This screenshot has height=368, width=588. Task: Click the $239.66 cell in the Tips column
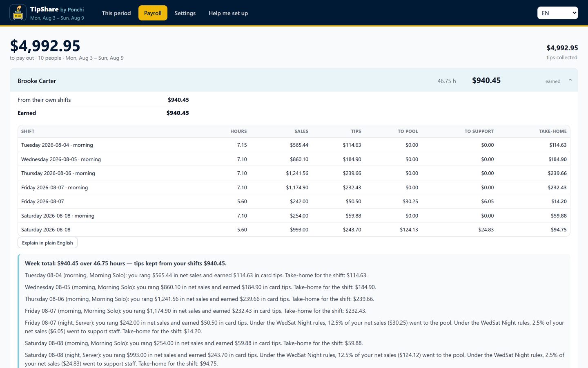352,173
